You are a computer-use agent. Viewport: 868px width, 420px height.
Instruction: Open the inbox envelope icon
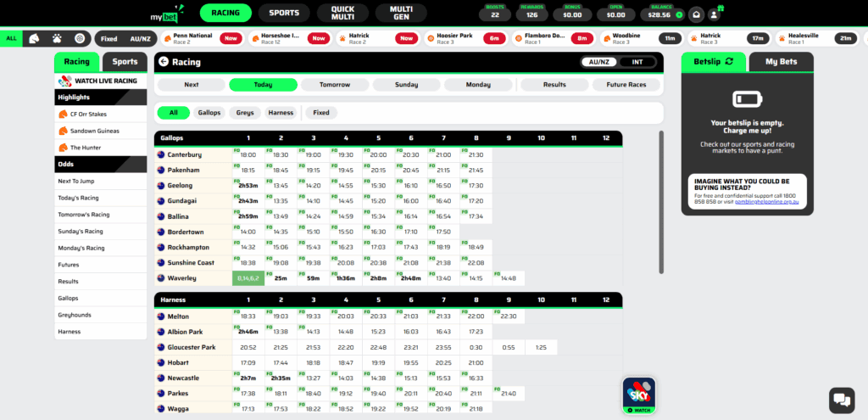[x=696, y=14]
